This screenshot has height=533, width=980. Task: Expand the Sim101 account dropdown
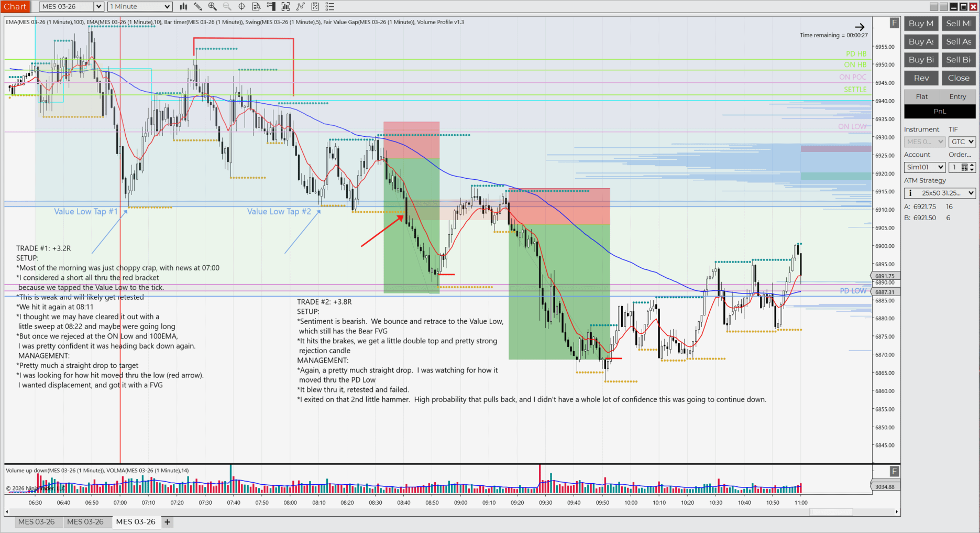tap(924, 167)
